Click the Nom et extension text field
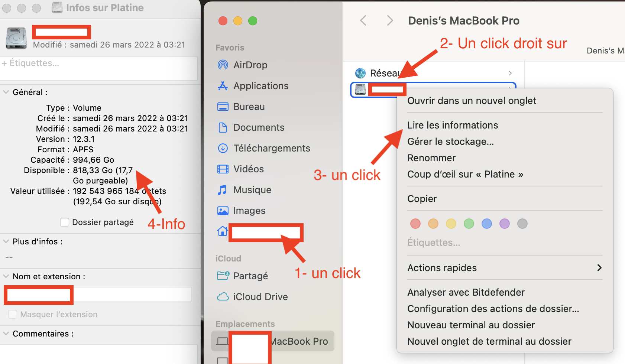 (98, 295)
